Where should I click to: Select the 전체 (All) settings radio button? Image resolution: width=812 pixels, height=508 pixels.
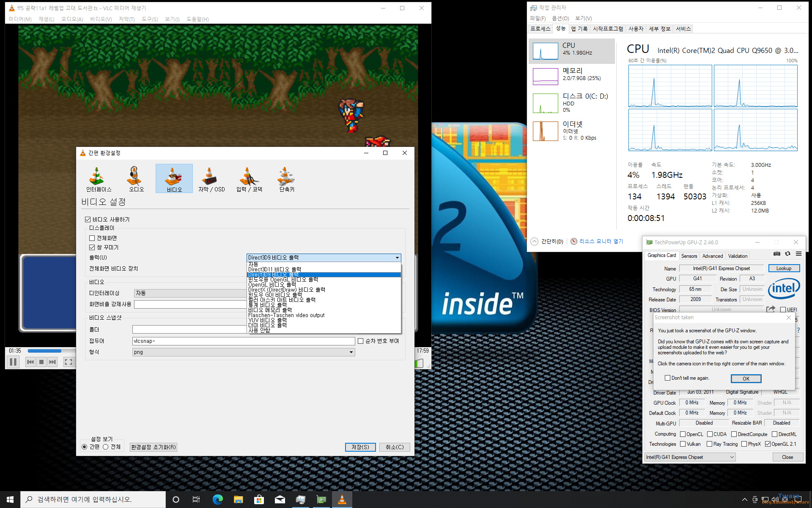[x=106, y=447]
